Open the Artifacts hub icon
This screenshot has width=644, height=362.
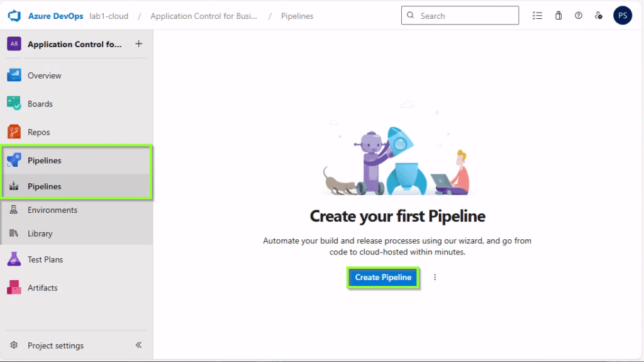pos(14,288)
